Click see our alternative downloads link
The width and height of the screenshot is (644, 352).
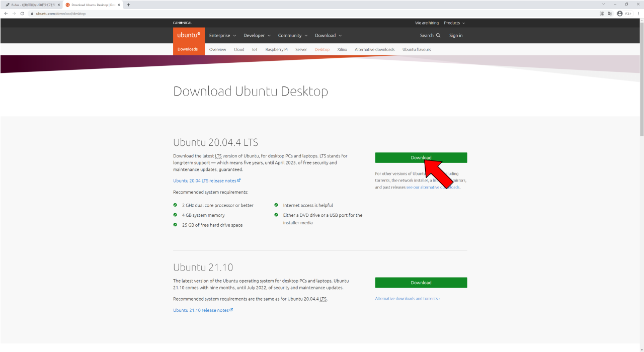(433, 187)
